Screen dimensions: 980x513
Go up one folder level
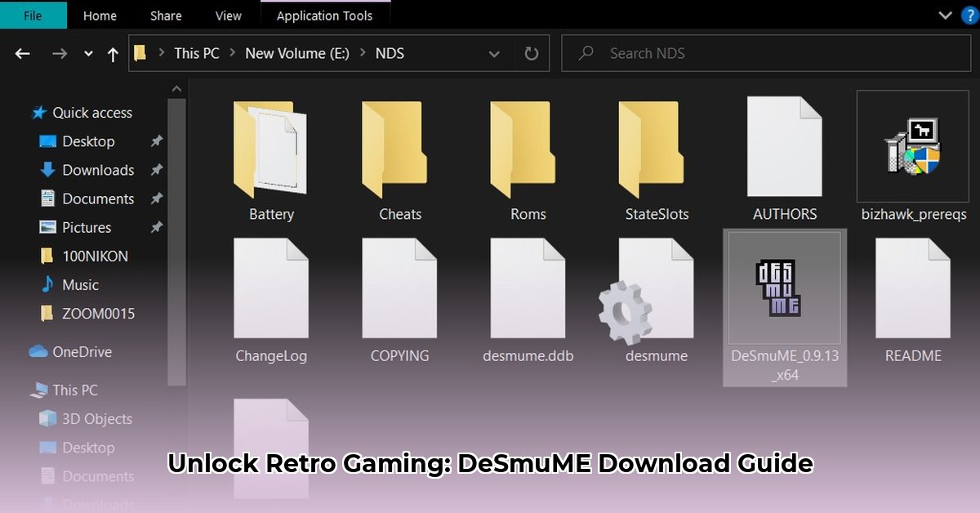click(113, 53)
